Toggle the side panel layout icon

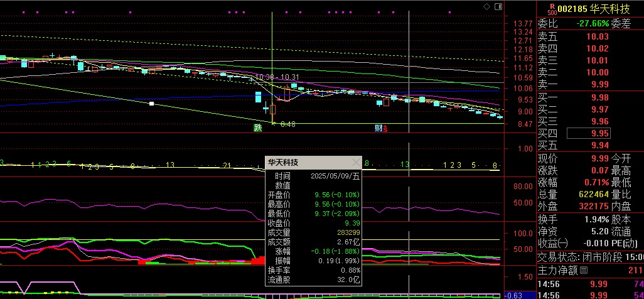click(498, 6)
